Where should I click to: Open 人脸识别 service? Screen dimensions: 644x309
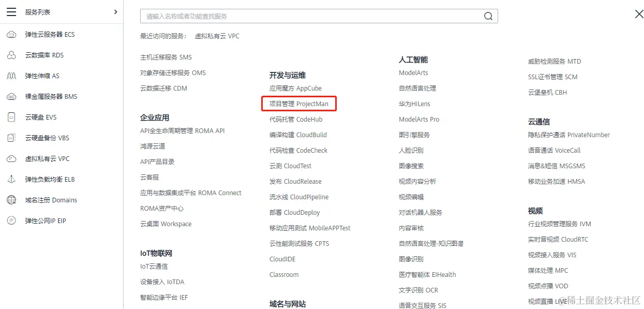411,151
